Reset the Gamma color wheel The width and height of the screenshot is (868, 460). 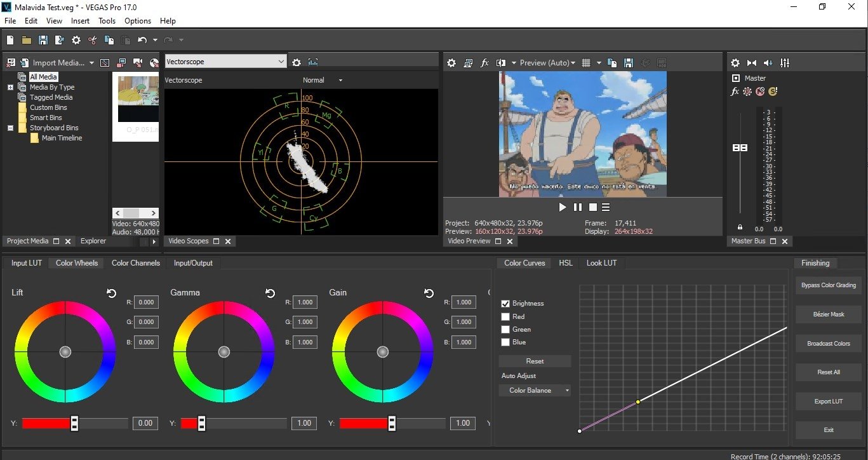pos(270,293)
